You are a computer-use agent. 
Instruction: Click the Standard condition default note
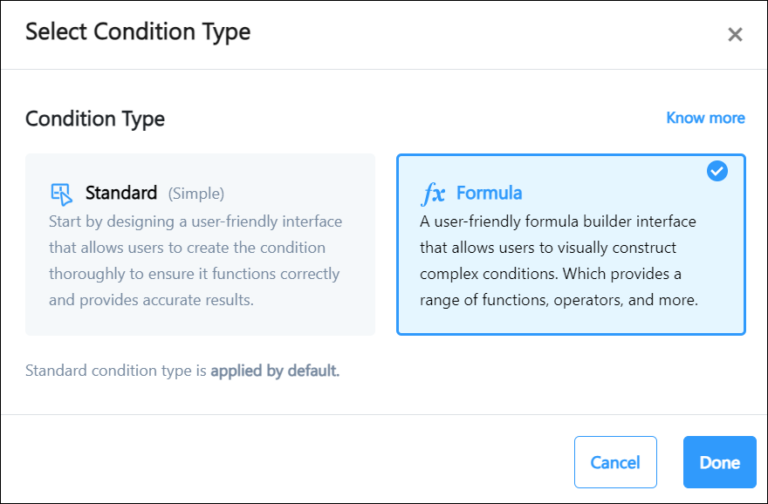coord(182,370)
